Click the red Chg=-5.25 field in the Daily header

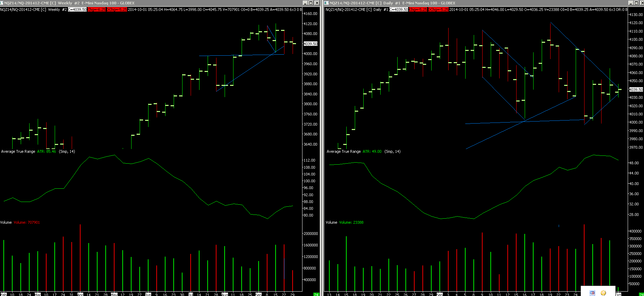point(418,10)
